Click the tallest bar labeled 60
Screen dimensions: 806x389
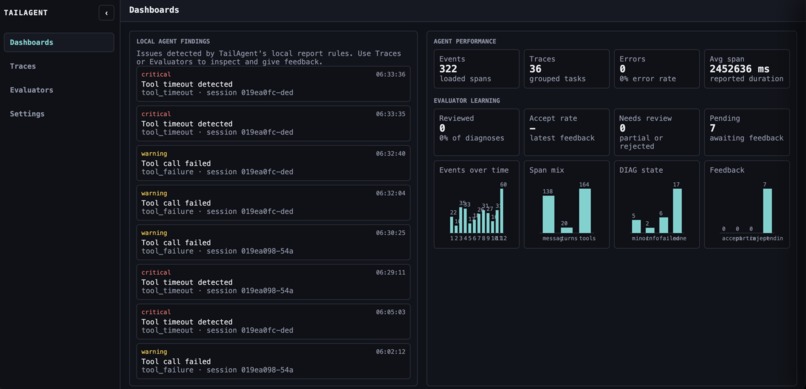[x=502, y=211]
